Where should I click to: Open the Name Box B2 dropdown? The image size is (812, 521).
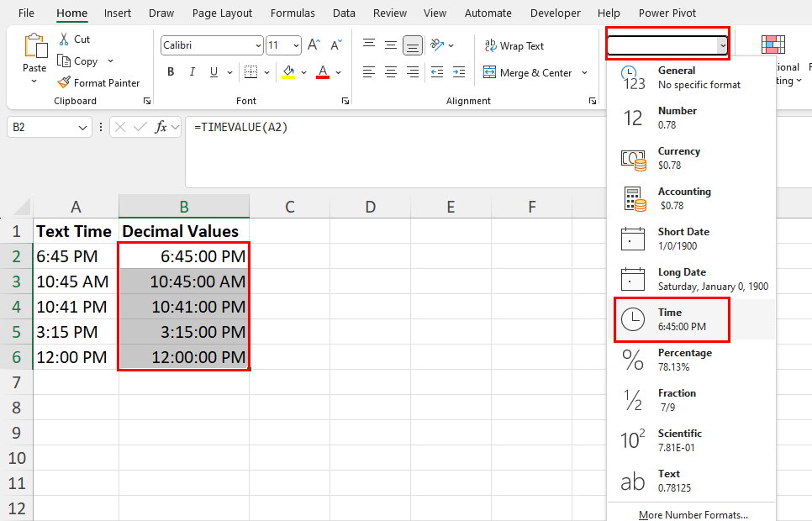tap(82, 128)
